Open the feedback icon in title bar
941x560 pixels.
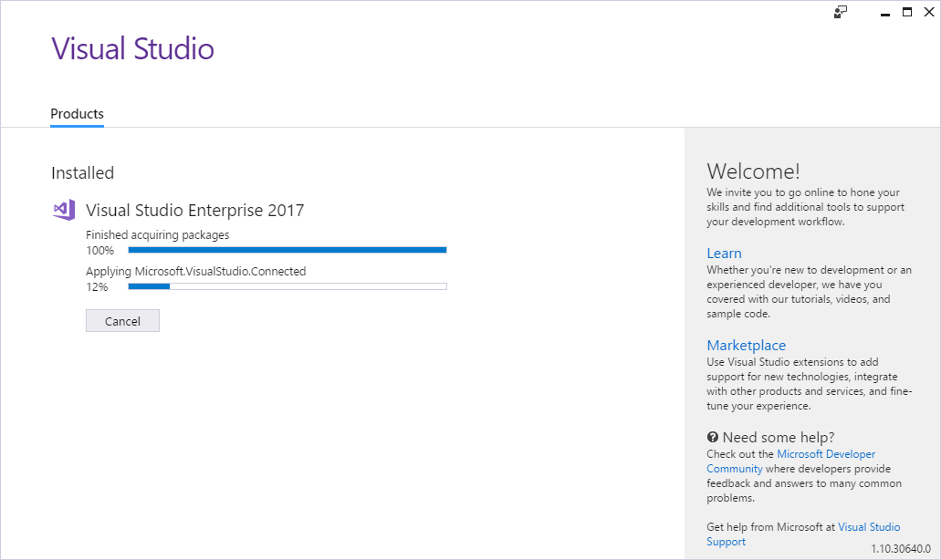[x=841, y=12]
